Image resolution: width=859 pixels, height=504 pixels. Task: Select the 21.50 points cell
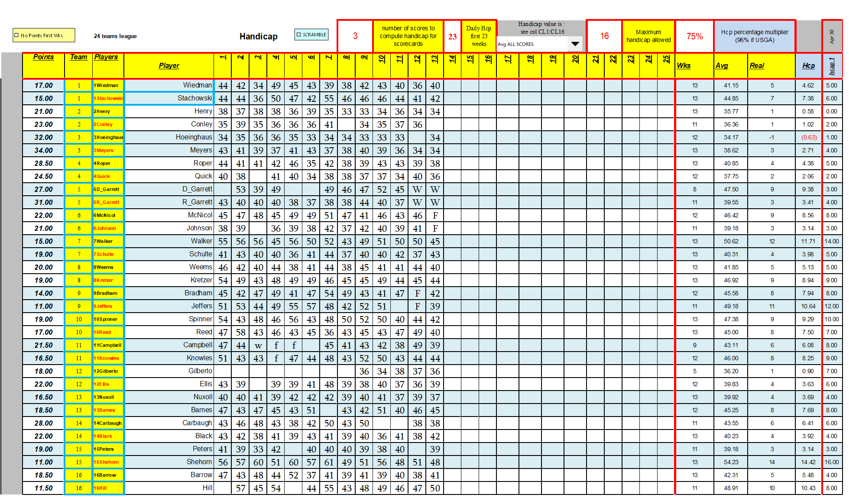43,345
